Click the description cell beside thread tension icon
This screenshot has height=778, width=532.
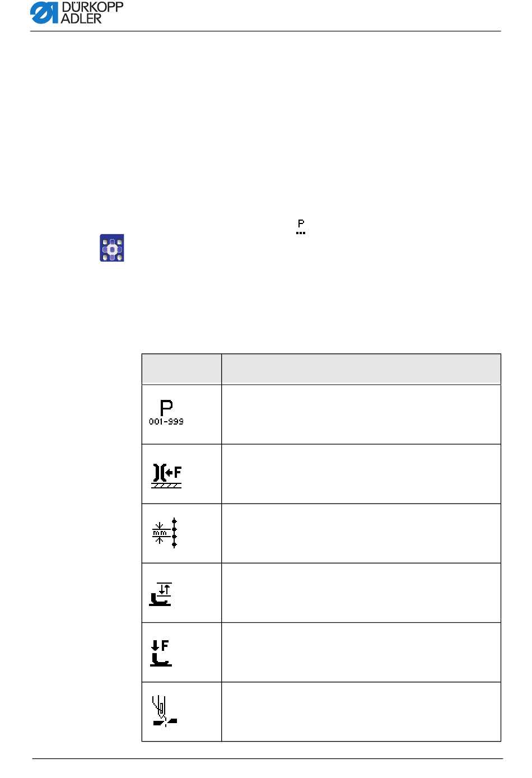pyautogui.click(x=361, y=474)
